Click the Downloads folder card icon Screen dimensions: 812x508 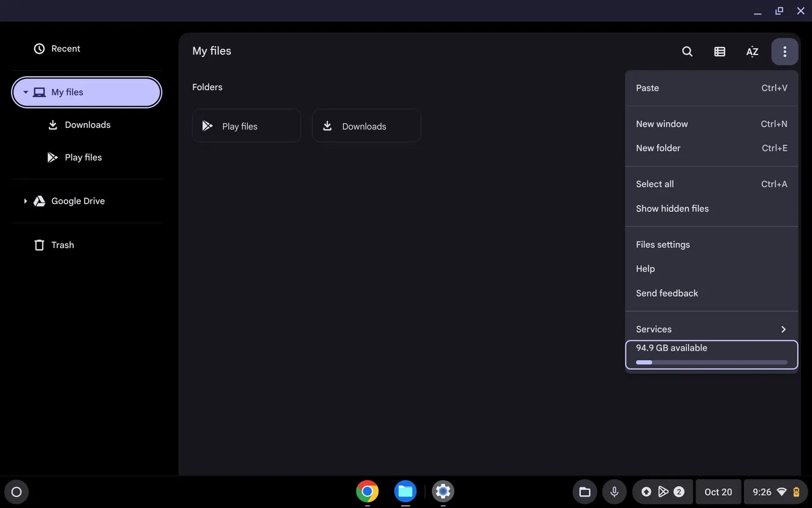tap(328, 125)
